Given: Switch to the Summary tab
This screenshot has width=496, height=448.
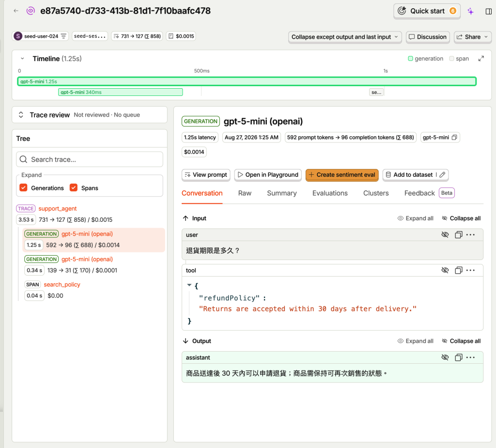Looking at the screenshot, I should 282,193.
